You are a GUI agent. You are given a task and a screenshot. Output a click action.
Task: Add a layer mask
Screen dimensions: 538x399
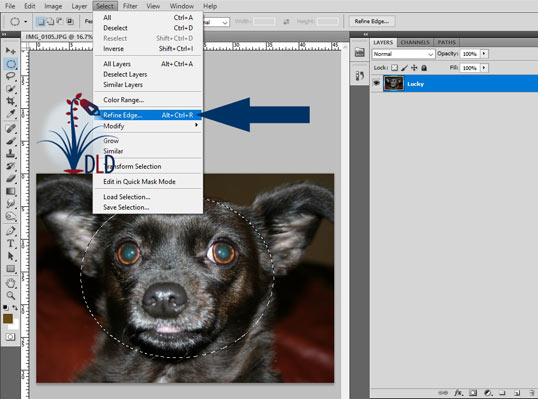coord(473,392)
